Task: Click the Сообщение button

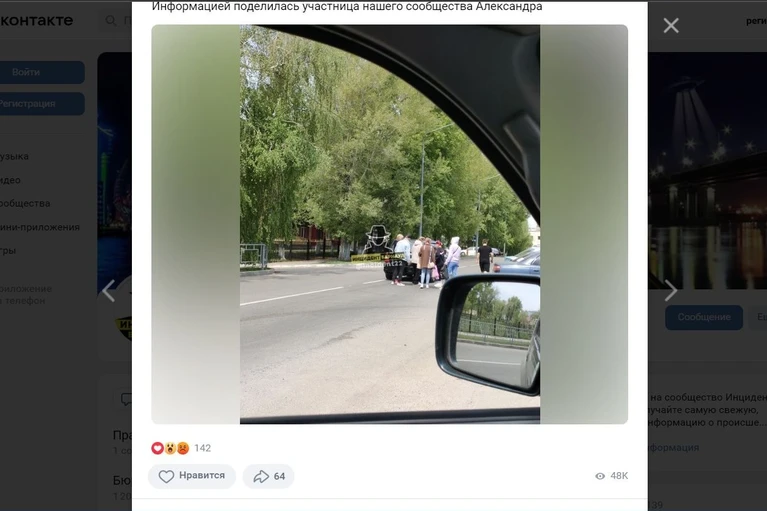Action: [704, 317]
